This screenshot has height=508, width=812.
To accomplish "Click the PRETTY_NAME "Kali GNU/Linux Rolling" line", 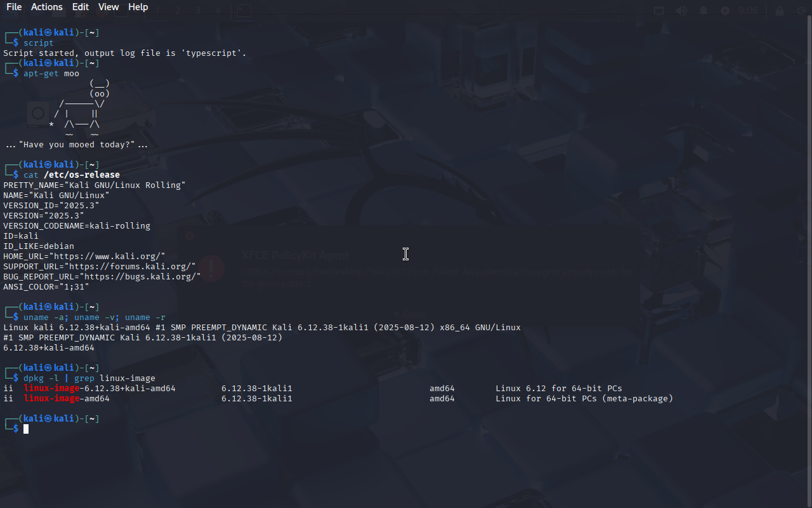I will [x=95, y=185].
